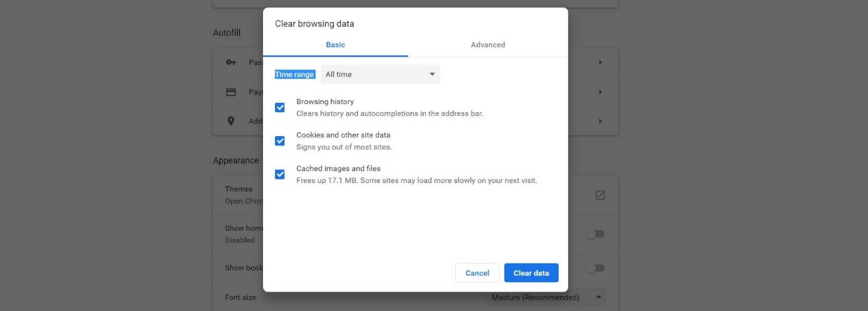Screen dimensions: 868x311
Task: Click the Cookies and other site data label
Action: (343, 135)
